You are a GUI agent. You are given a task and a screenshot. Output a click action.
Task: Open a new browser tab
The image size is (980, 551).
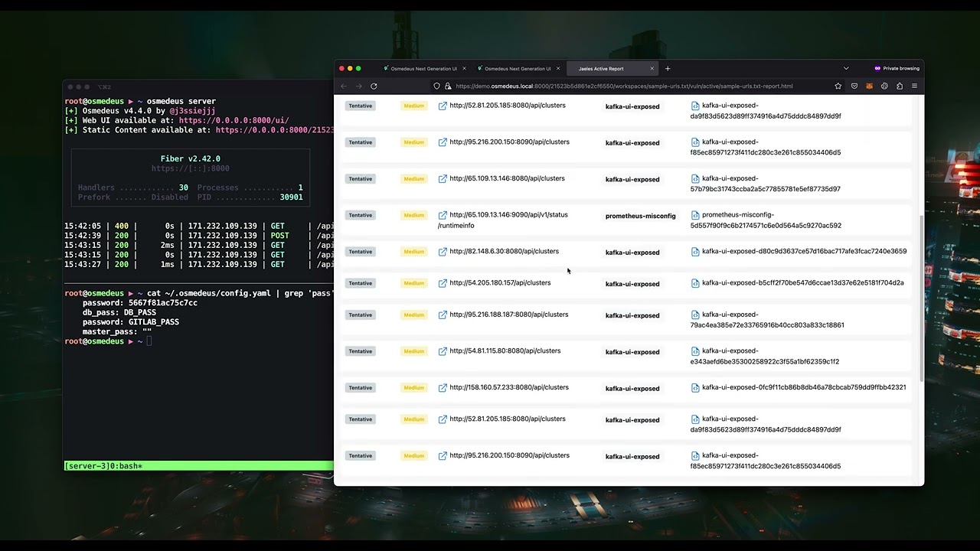click(x=668, y=69)
